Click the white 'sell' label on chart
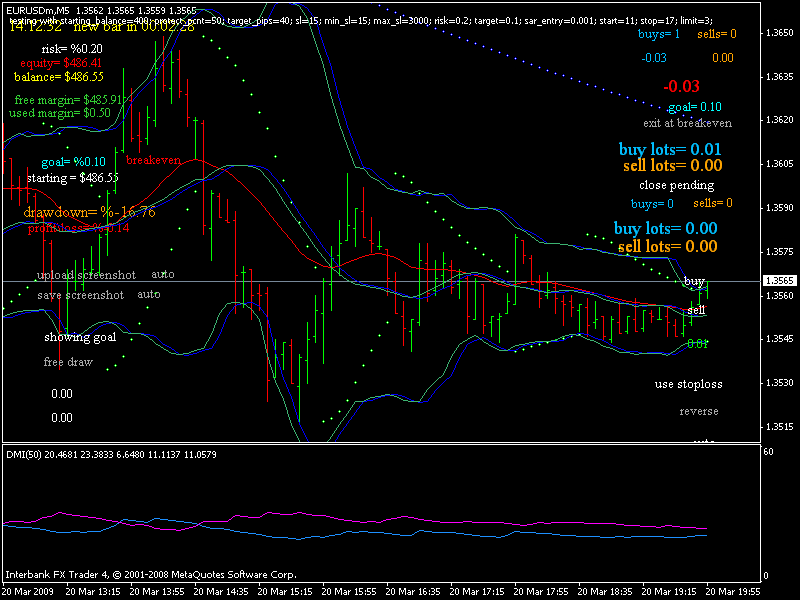The width and height of the screenshot is (800, 600). 696,310
